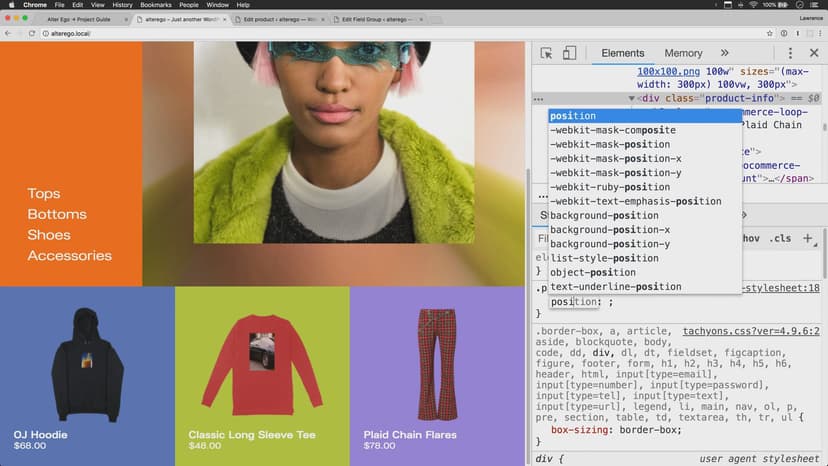Open DevTools three-dot customize menu
The height and width of the screenshot is (466, 828).
789,53
